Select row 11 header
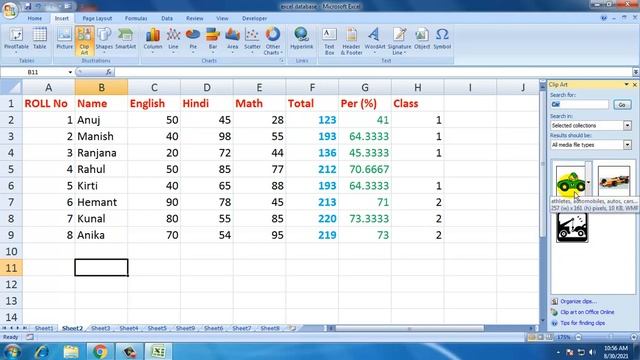 point(11,268)
